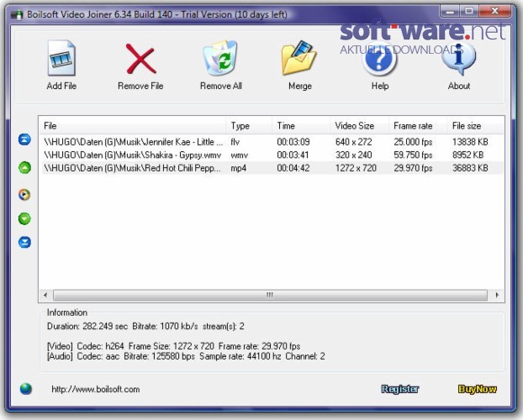Sort the list by the File column header

[132, 126]
